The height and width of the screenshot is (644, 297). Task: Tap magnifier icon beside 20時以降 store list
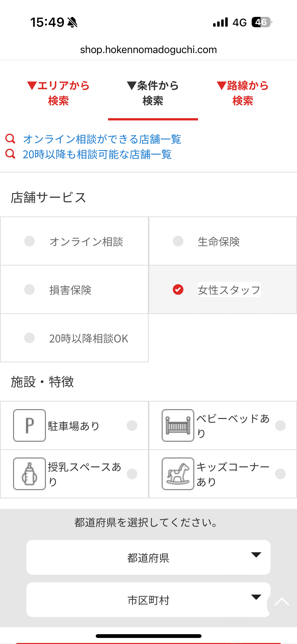[10, 154]
